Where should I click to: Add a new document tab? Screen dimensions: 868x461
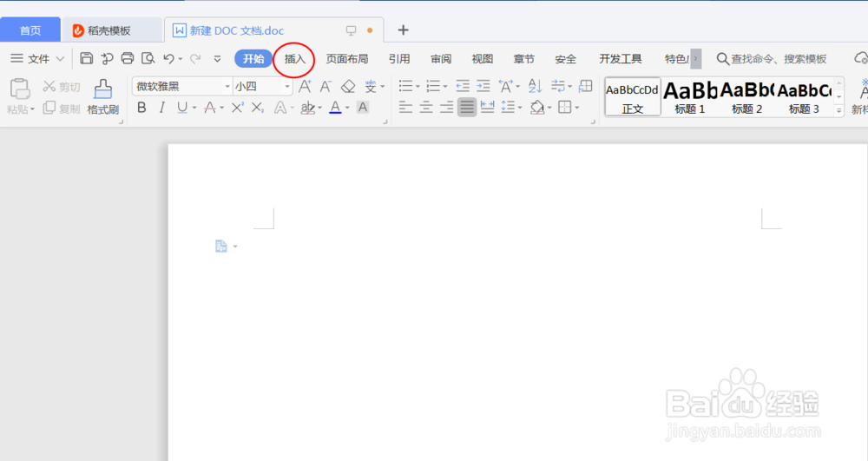coord(404,30)
